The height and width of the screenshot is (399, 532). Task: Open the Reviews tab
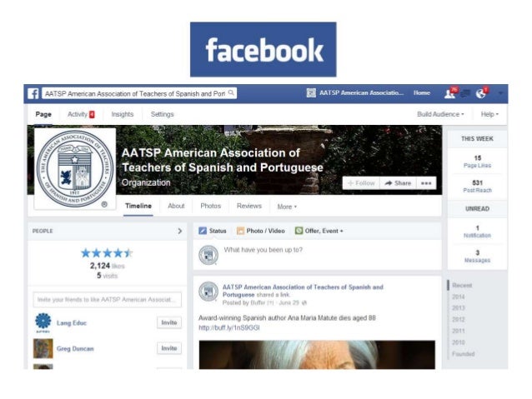pyautogui.click(x=249, y=206)
